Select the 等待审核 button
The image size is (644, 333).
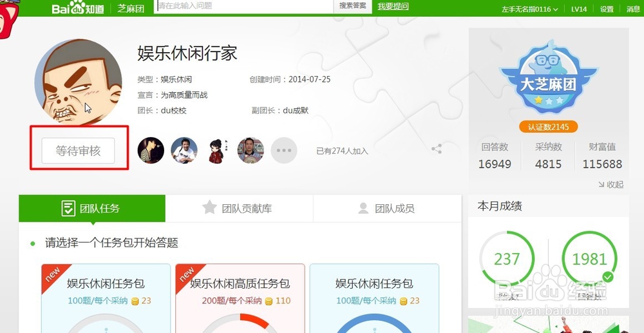[x=78, y=151]
